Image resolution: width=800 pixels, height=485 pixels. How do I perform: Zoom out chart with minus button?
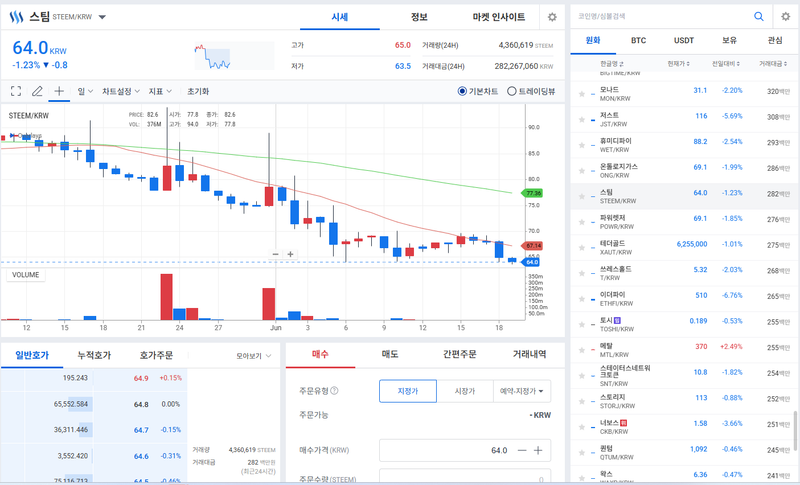[x=276, y=254]
